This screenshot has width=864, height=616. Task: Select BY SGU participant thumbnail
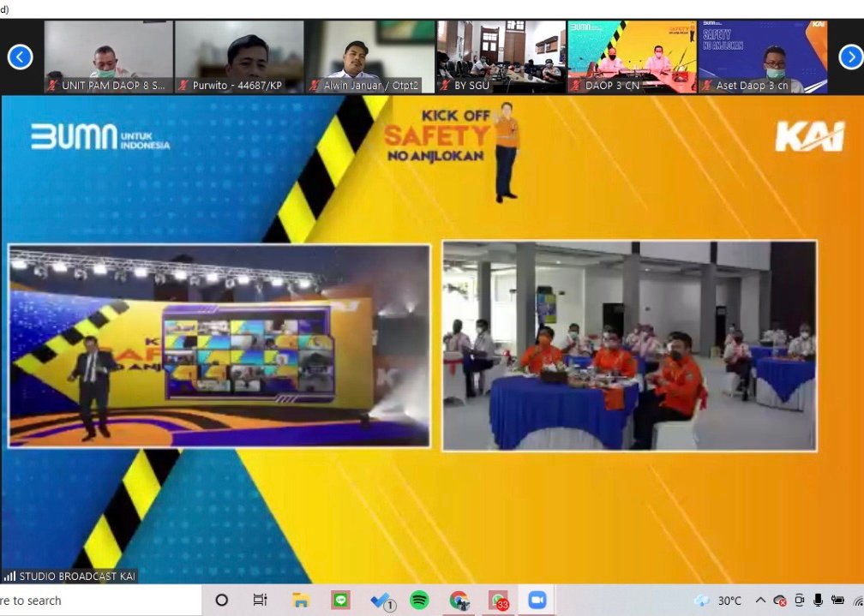point(501,57)
